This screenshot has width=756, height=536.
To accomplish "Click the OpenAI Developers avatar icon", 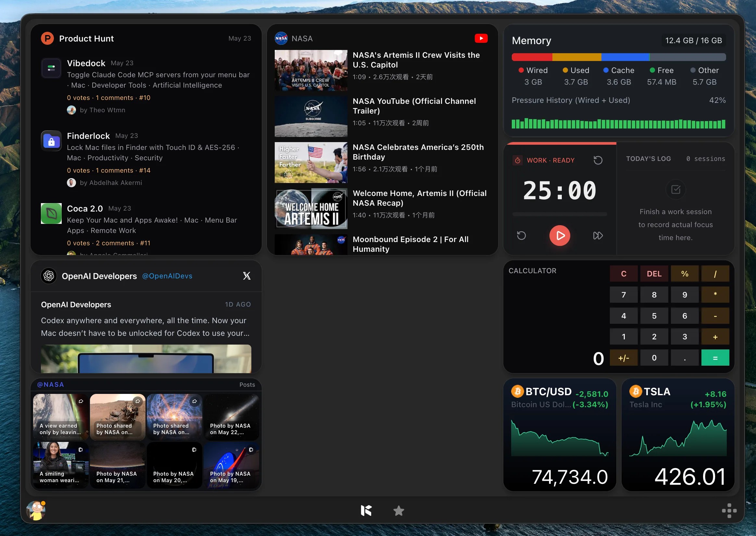I will click(49, 276).
